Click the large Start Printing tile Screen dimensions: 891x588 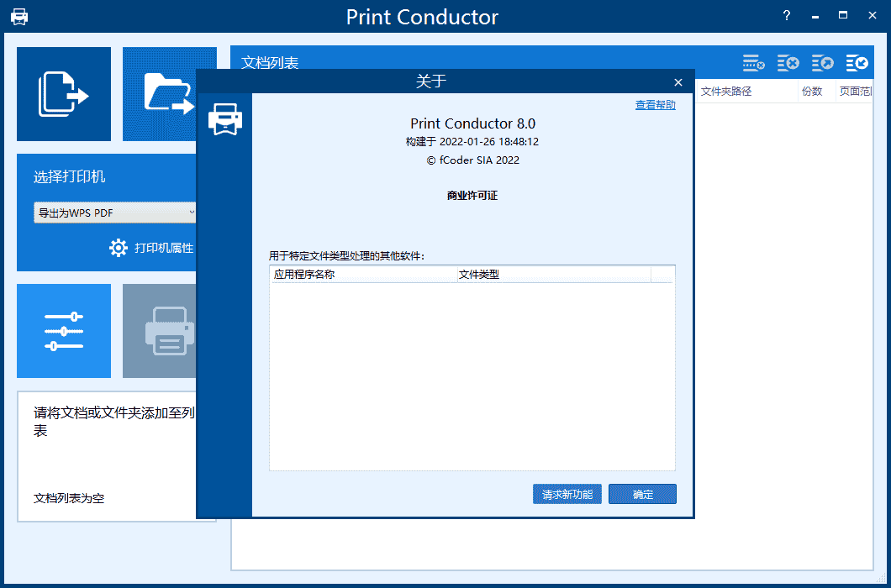(x=160, y=331)
